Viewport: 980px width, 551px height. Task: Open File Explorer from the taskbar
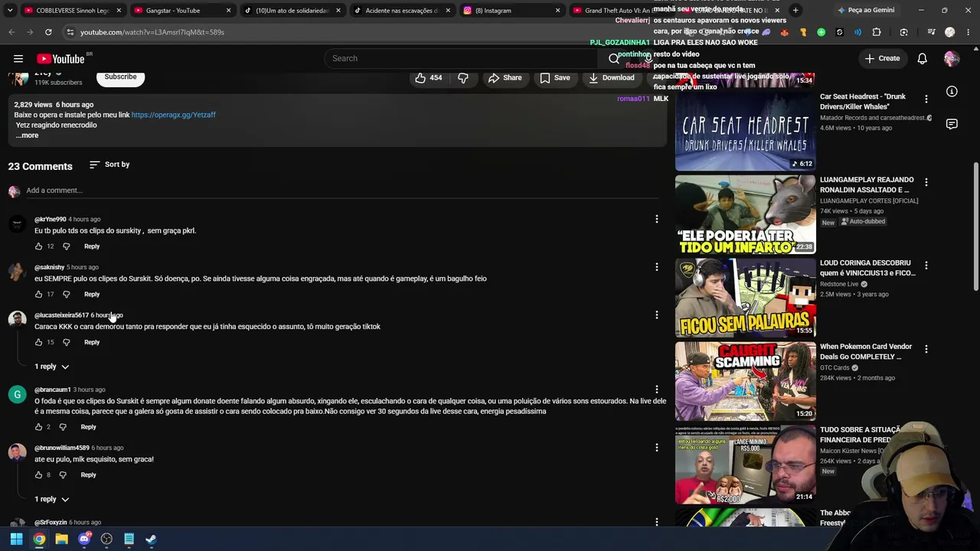(61, 539)
